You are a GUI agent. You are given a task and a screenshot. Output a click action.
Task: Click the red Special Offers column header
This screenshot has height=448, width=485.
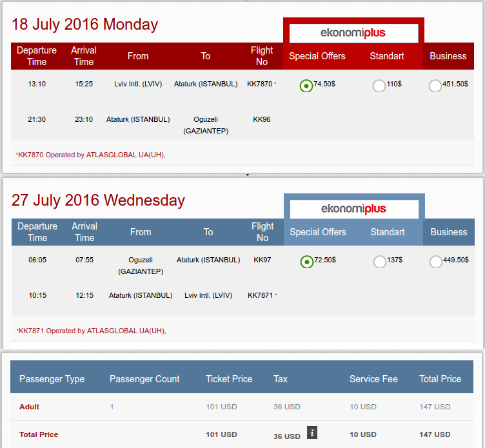tap(317, 56)
